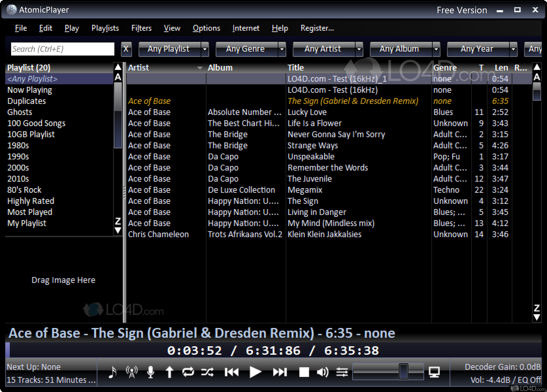The image size is (547, 392).
Task: Click the up arrow icon in playback bar
Action: [169, 372]
